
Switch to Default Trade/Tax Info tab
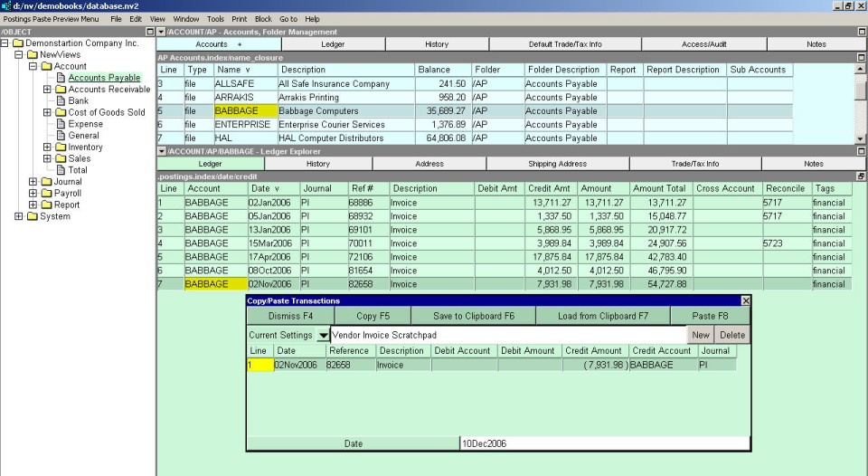point(565,44)
